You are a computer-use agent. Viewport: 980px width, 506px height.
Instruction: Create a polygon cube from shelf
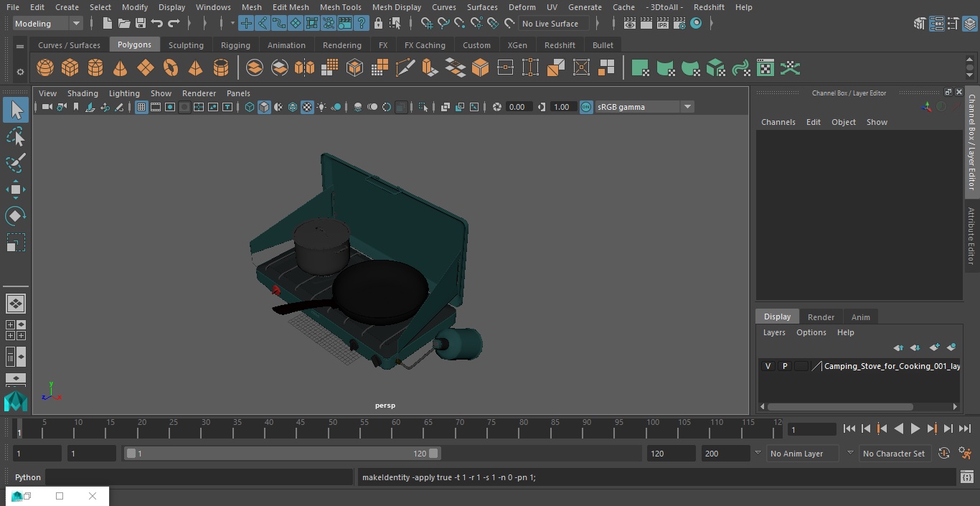point(70,68)
